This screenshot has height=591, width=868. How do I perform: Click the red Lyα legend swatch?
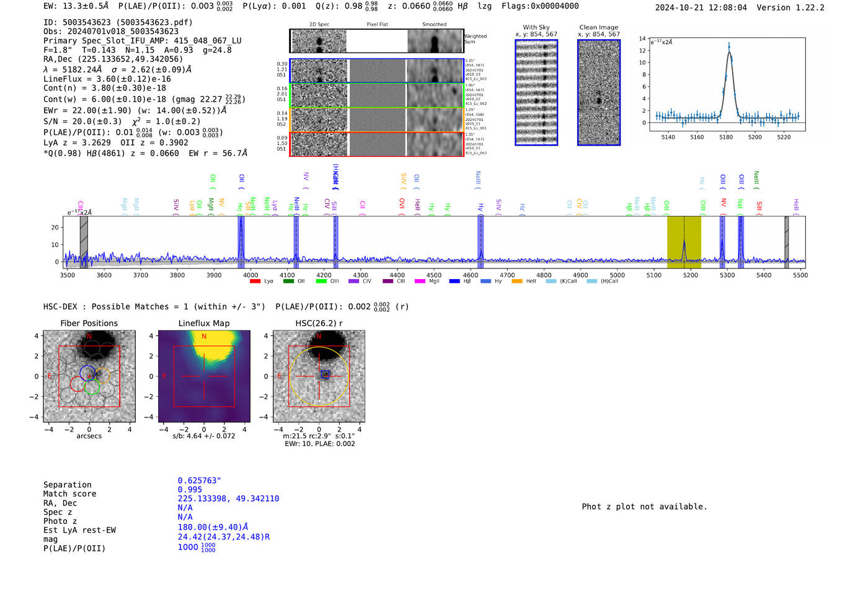[255, 281]
